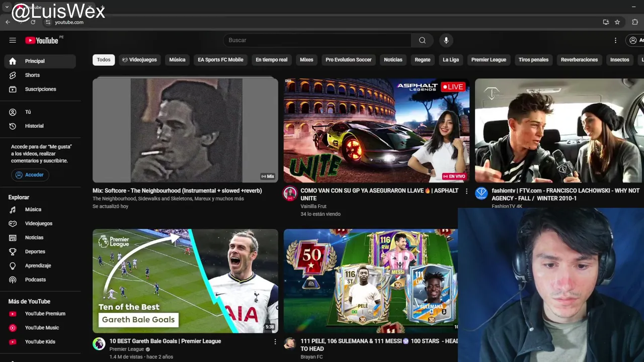Select the Videojuegos filter chip
Image resolution: width=644 pixels, height=362 pixels.
tap(139, 60)
